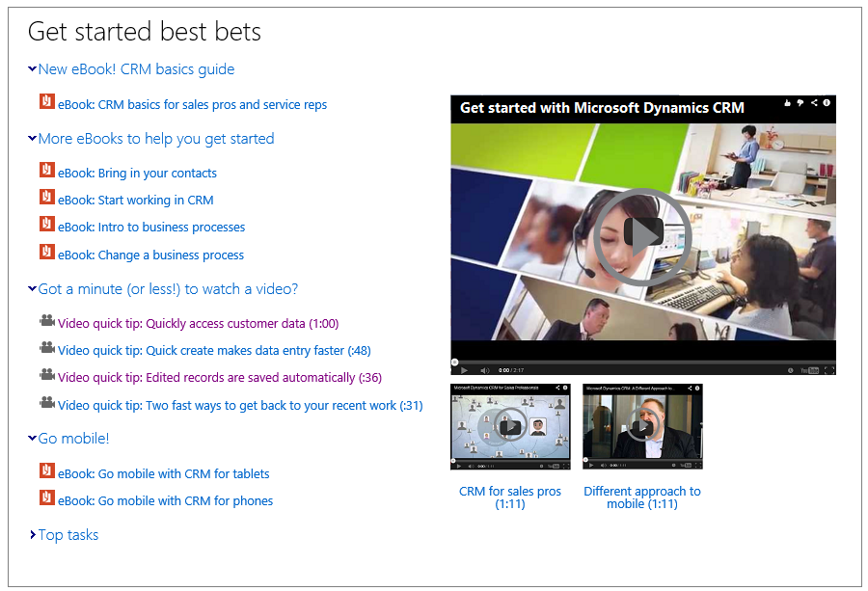Open the Different approach to mobile video thumbnail
The height and width of the screenshot is (591, 868).
click(642, 426)
